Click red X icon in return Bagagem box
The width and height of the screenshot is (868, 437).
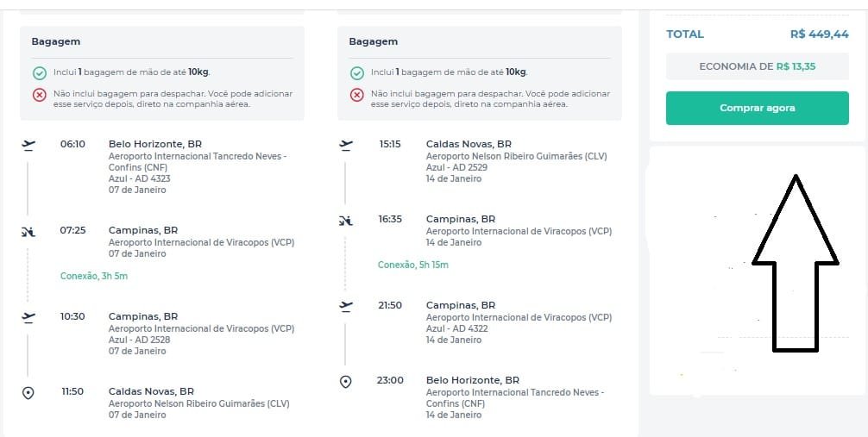[357, 95]
